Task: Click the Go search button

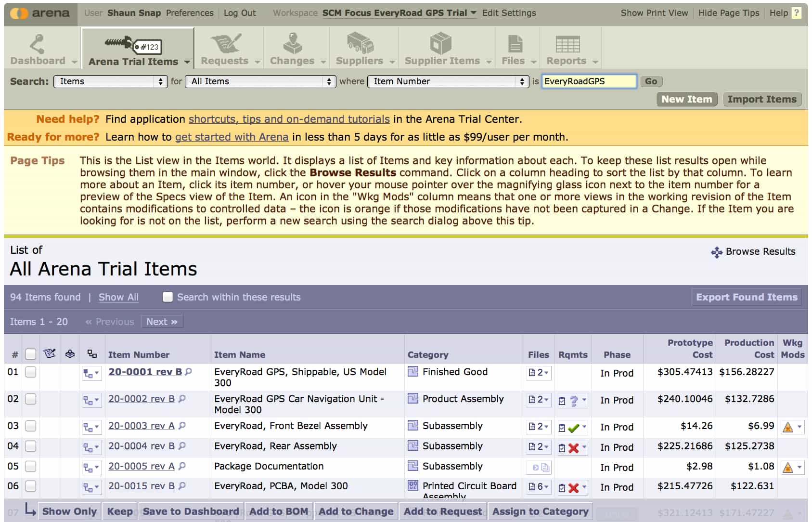Action: pyautogui.click(x=651, y=81)
